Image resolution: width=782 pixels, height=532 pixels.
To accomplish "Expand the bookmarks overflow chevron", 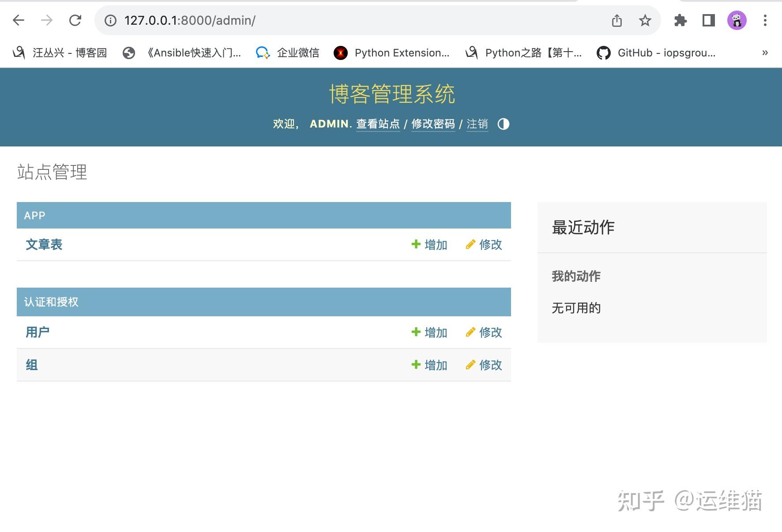I will click(x=765, y=53).
